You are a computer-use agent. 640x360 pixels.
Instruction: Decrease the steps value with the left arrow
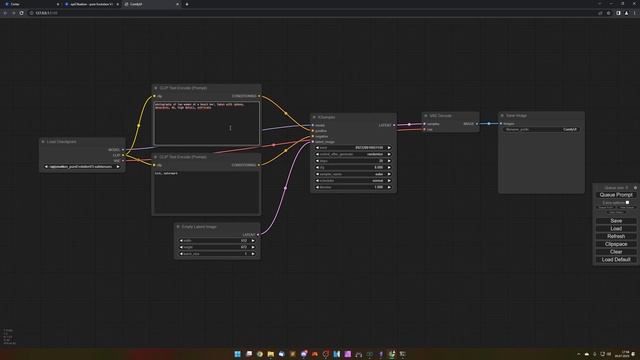point(318,161)
